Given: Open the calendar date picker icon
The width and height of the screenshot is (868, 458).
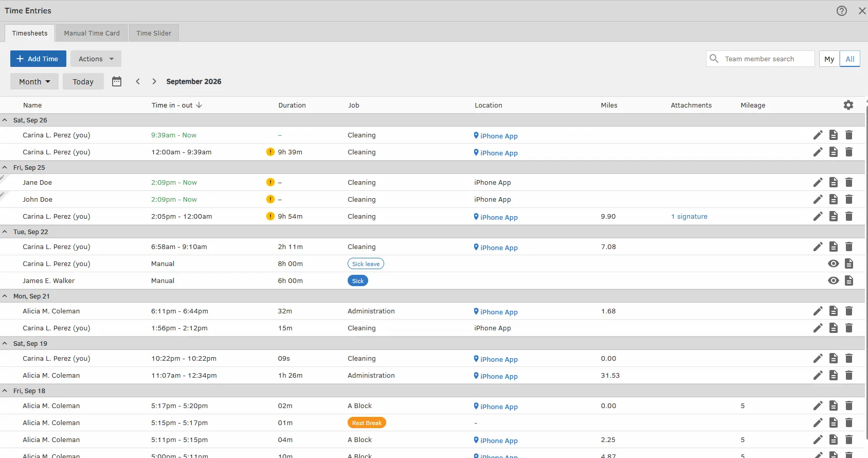Looking at the screenshot, I should 117,81.
